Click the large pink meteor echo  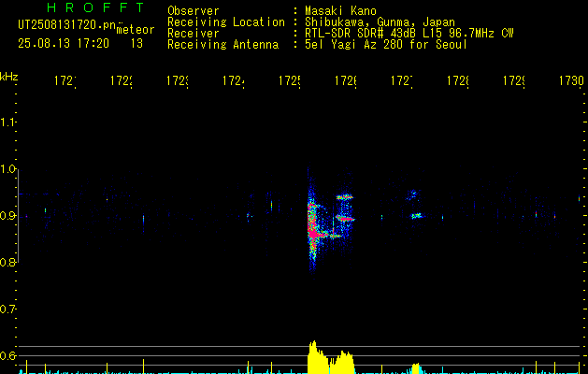pyautogui.click(x=314, y=229)
